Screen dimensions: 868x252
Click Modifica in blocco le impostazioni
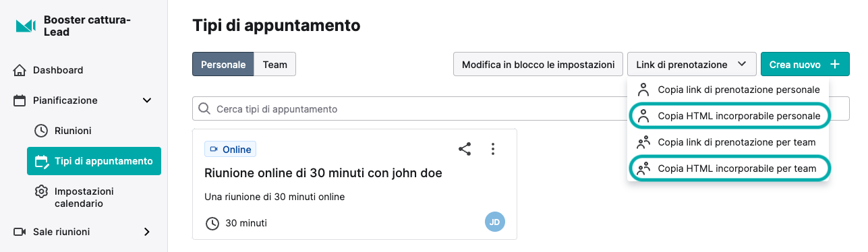[x=538, y=65]
